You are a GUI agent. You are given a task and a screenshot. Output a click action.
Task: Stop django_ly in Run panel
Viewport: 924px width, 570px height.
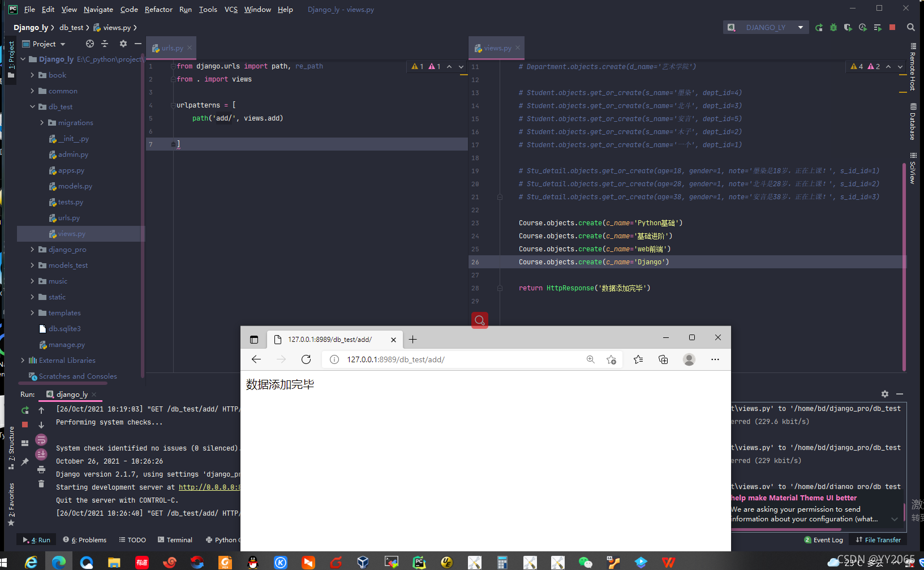point(25,425)
